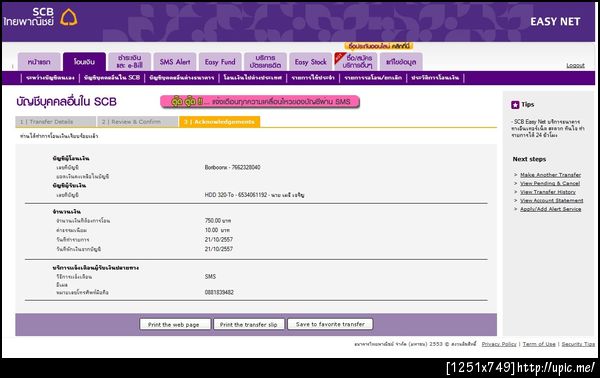Click the fee amount 10.00

(x=212, y=230)
